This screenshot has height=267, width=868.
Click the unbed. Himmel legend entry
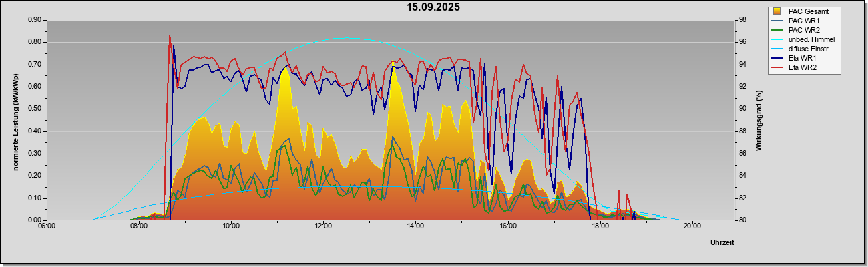tap(803, 40)
